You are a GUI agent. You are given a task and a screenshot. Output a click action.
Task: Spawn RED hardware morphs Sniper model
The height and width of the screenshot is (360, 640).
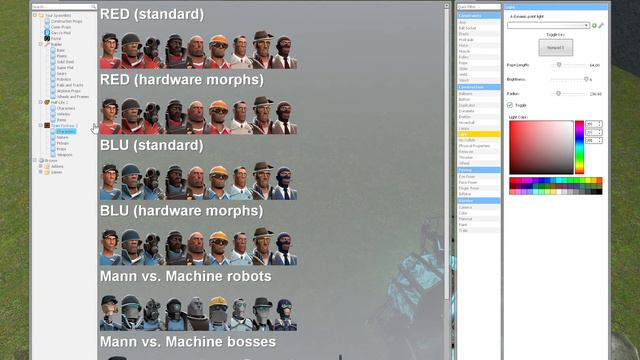pyautogui.click(x=264, y=116)
